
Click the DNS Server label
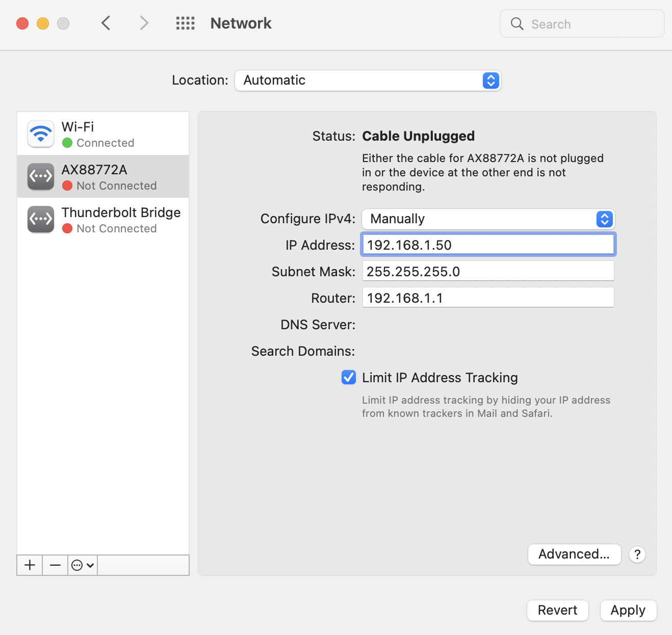(x=318, y=325)
